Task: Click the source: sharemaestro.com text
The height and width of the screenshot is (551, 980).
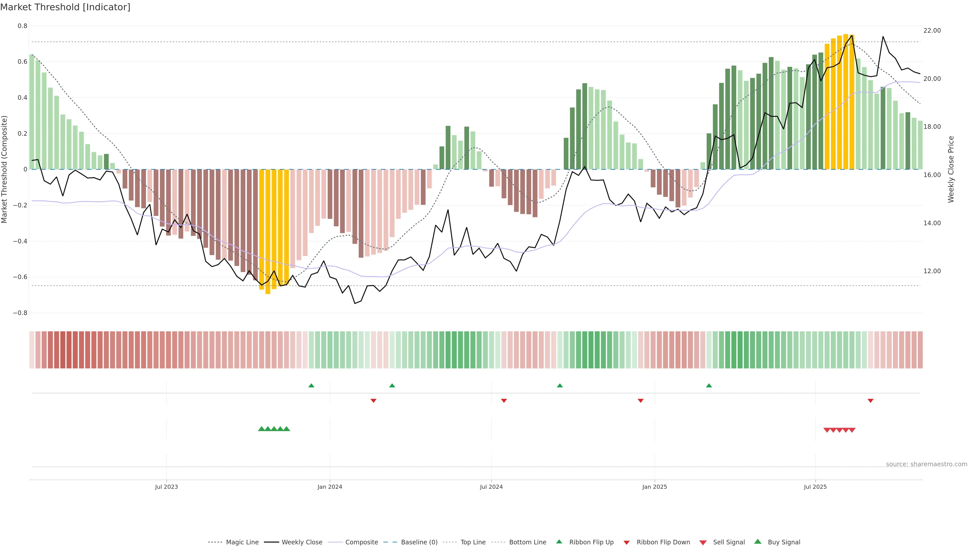Action: pos(926,464)
